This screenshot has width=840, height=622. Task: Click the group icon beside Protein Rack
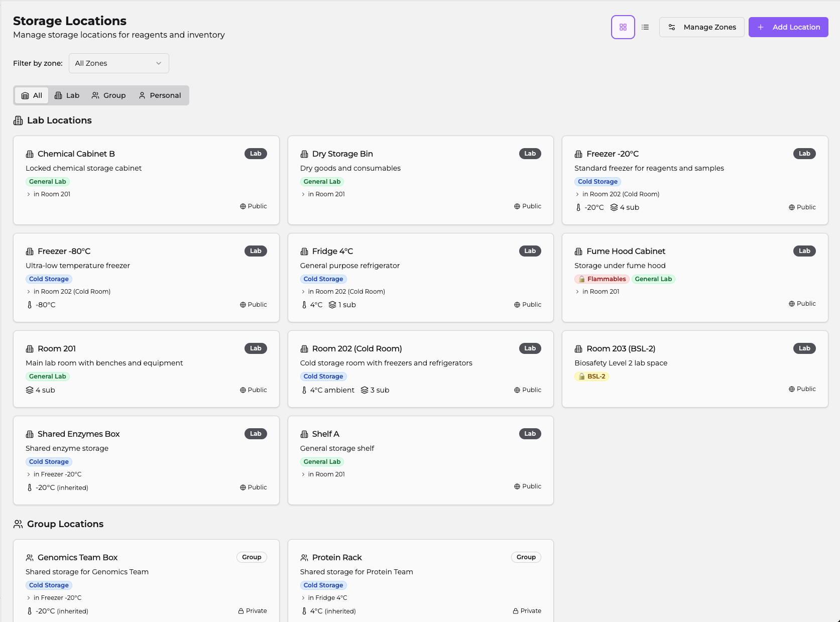click(x=304, y=558)
